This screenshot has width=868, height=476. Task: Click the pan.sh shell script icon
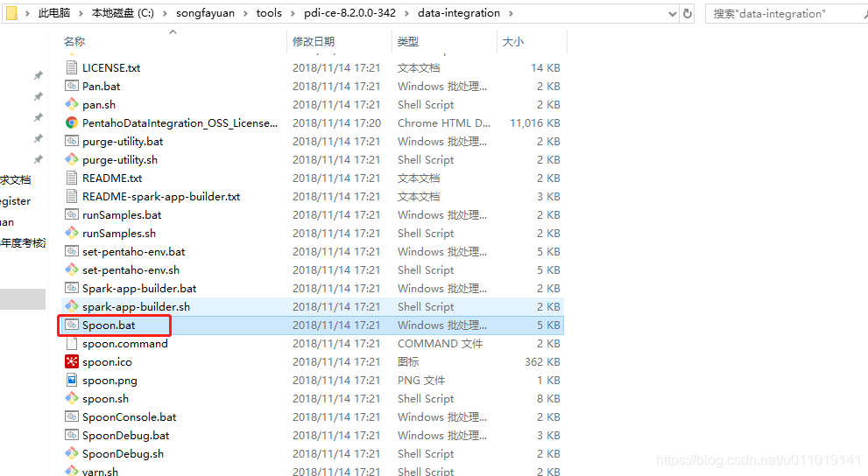(72, 104)
